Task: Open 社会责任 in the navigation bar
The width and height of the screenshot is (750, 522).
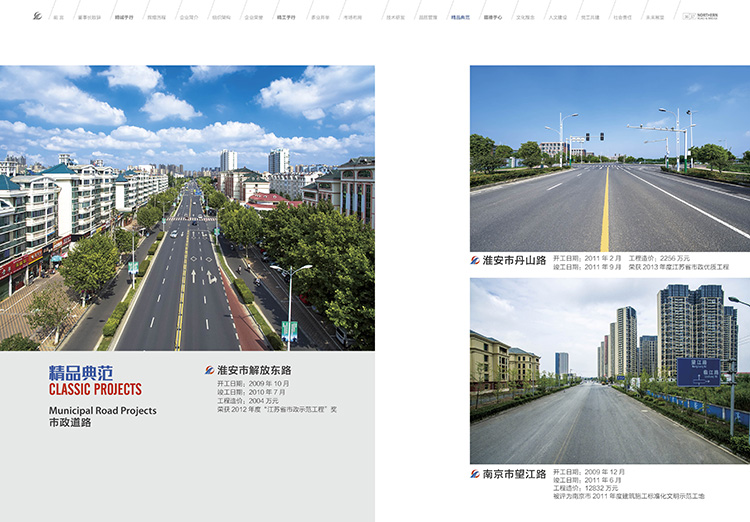Action: click(622, 18)
